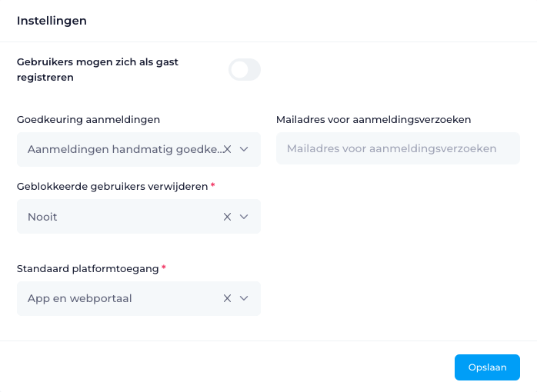Enable guest registration toggle switch
The image size is (537, 392).
tap(245, 69)
